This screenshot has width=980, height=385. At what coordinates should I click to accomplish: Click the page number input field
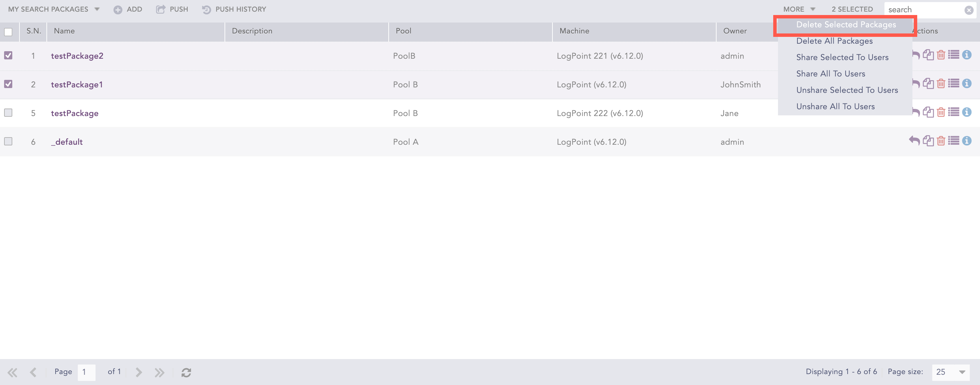coord(86,372)
